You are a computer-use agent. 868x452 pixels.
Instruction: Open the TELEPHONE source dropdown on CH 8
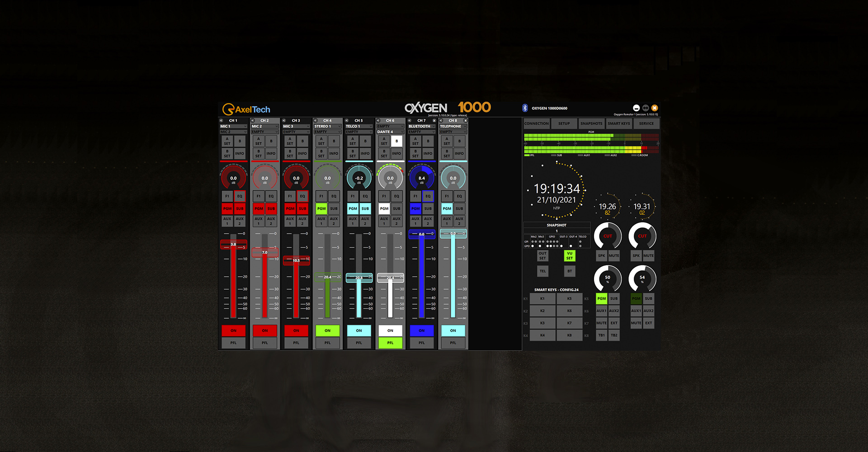(453, 127)
